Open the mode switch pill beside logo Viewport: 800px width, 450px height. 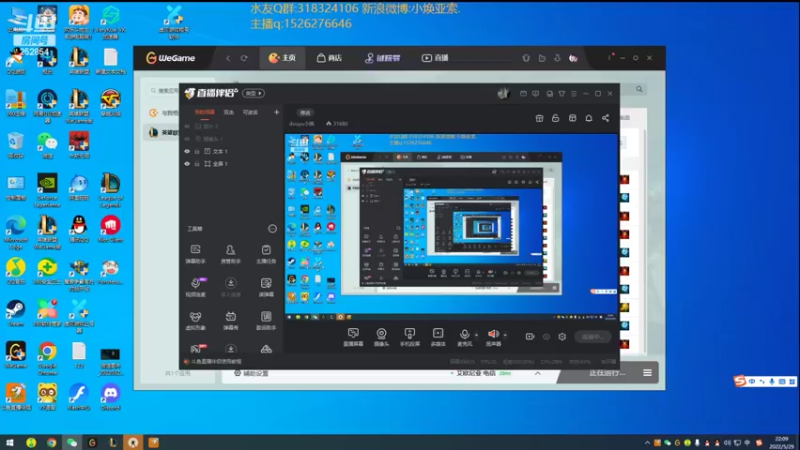(254, 93)
